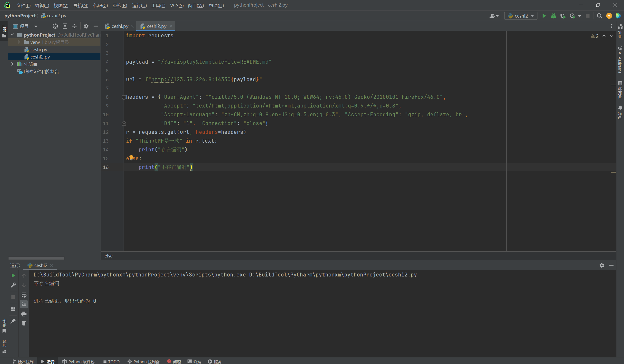Jump to next highlighted warning

coord(612,36)
